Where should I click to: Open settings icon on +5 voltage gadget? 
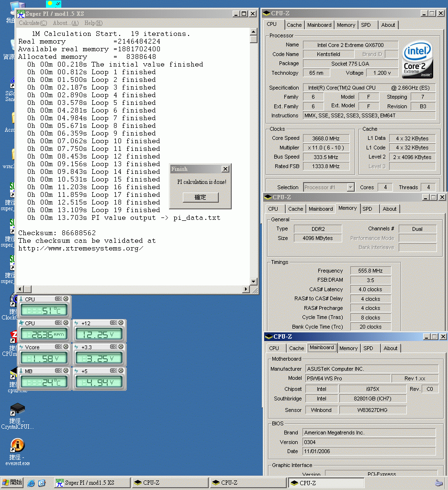pyautogui.click(x=113, y=370)
